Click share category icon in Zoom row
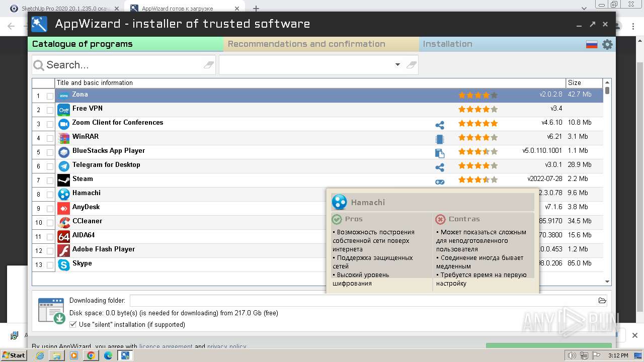 440,125
